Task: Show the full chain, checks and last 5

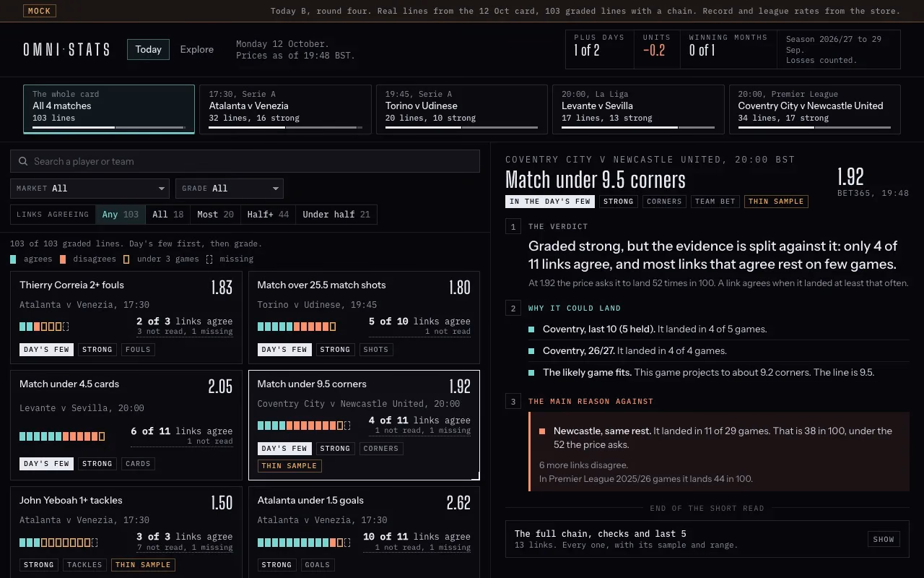Action: (884, 539)
